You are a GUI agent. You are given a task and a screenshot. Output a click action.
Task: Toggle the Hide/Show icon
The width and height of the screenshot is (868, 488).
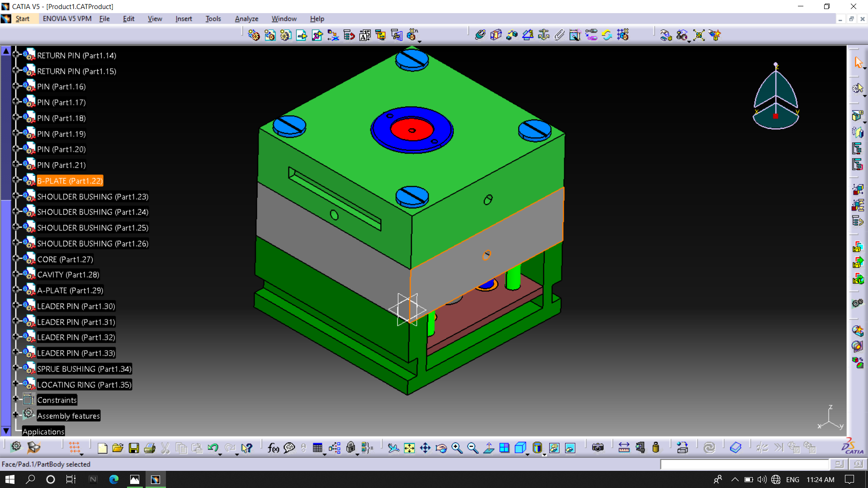click(554, 448)
